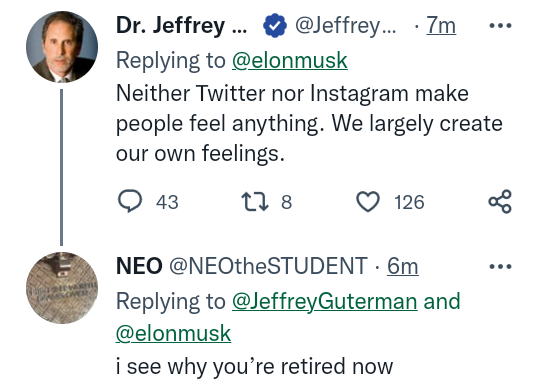This screenshot has height=390, width=540.
Task: Open NEO's profile avatar
Action: 62,288
